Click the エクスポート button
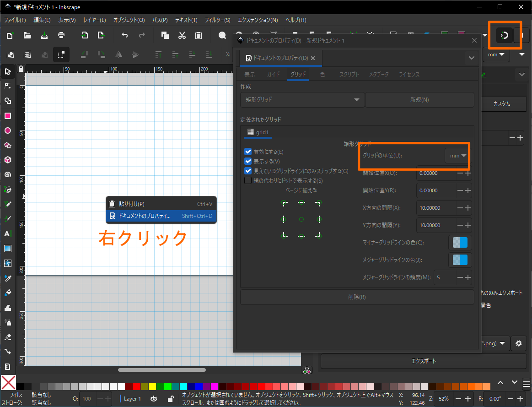 point(424,361)
